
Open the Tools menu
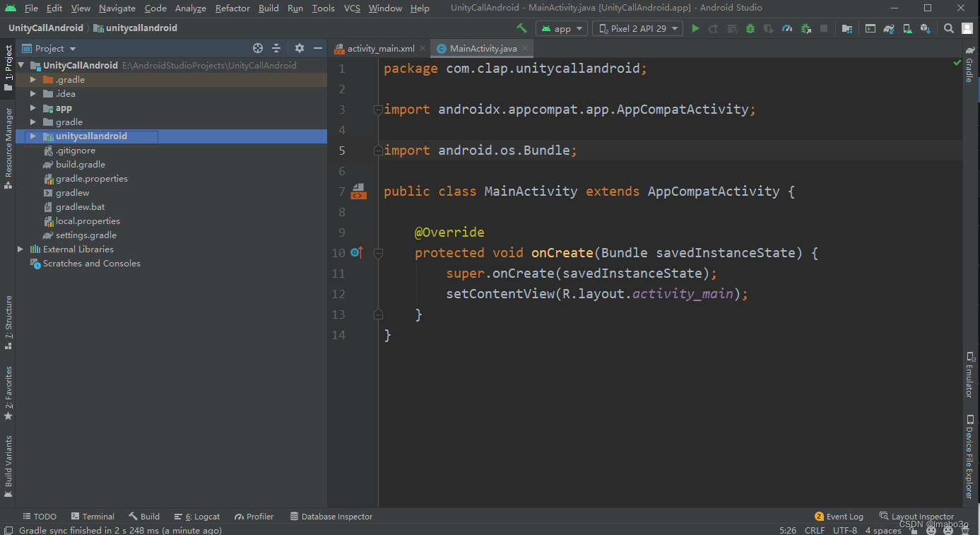pyautogui.click(x=323, y=8)
